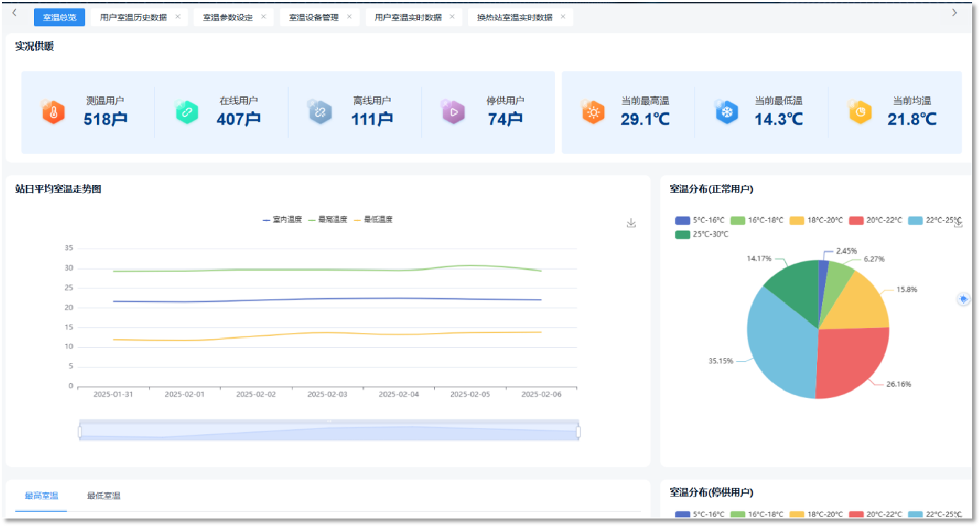Image resolution: width=980 pixels, height=527 pixels.
Task: Close the 换热站室温实时数据 tab
Action: pyautogui.click(x=563, y=16)
